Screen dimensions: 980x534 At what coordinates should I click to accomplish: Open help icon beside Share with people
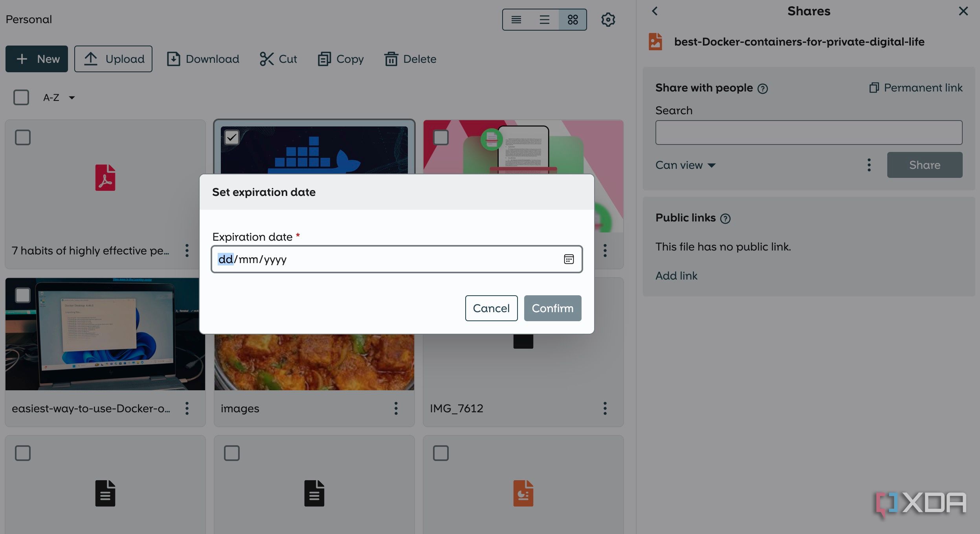[763, 89]
